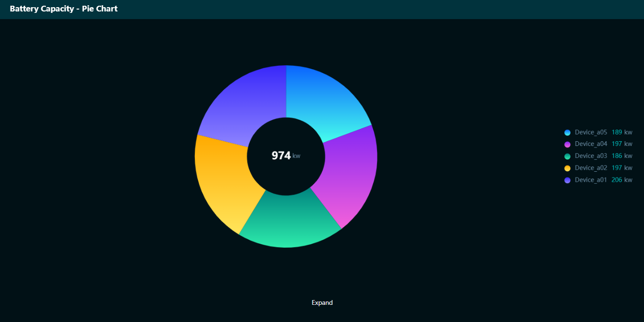Click the Expand link below the chart
644x322 pixels.
322,302
